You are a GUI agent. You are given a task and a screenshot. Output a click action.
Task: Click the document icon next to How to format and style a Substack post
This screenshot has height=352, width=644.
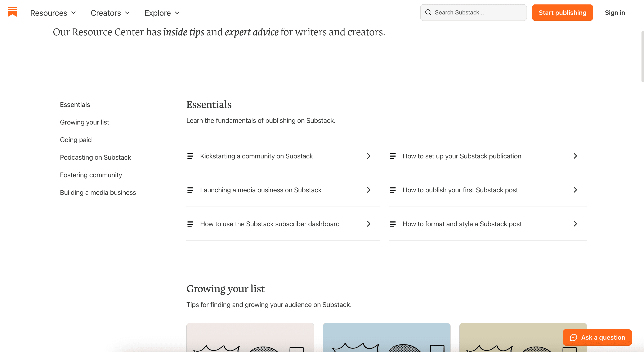[393, 224]
